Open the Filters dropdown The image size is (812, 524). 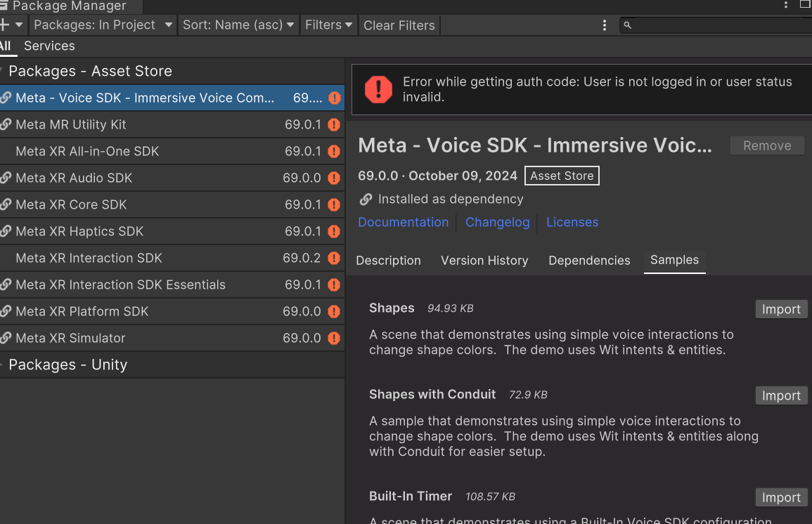coord(328,25)
